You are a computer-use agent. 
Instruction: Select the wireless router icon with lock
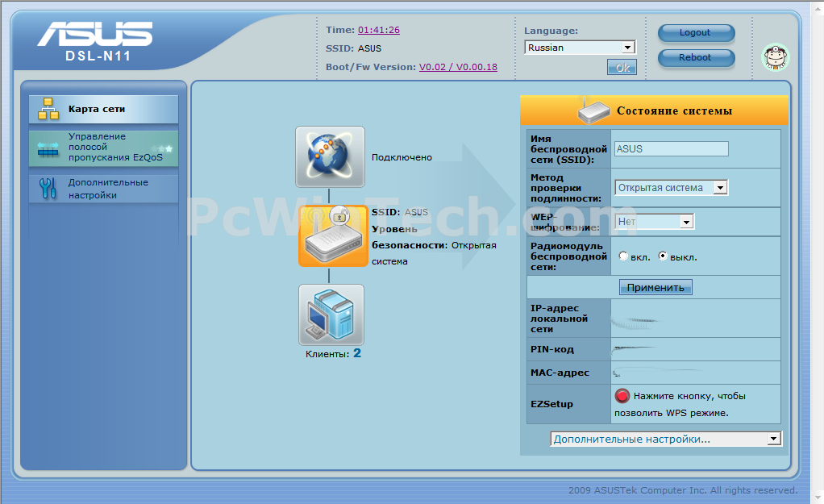333,236
